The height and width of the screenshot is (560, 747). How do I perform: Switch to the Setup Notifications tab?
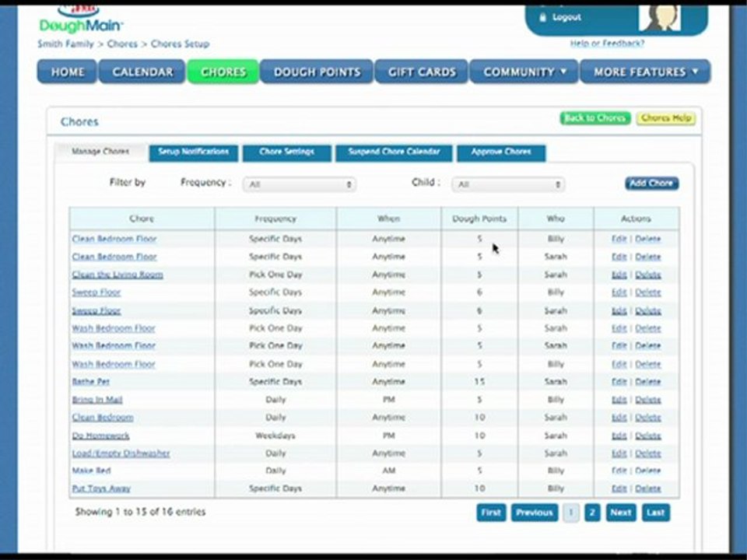click(x=194, y=152)
